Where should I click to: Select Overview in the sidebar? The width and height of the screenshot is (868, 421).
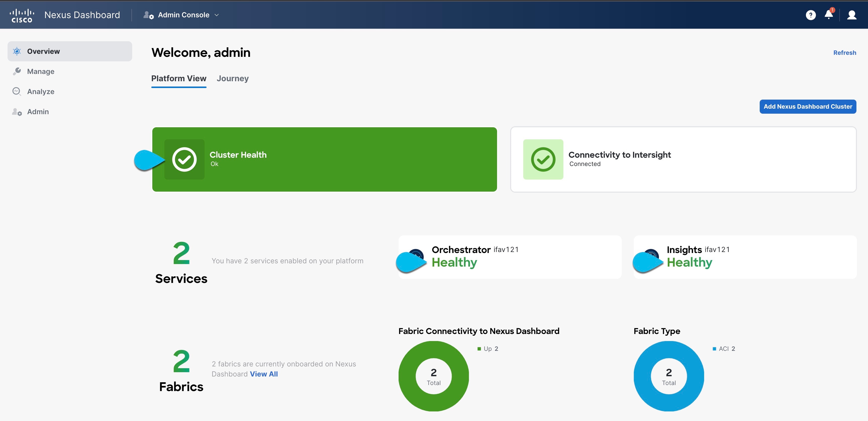(70, 51)
